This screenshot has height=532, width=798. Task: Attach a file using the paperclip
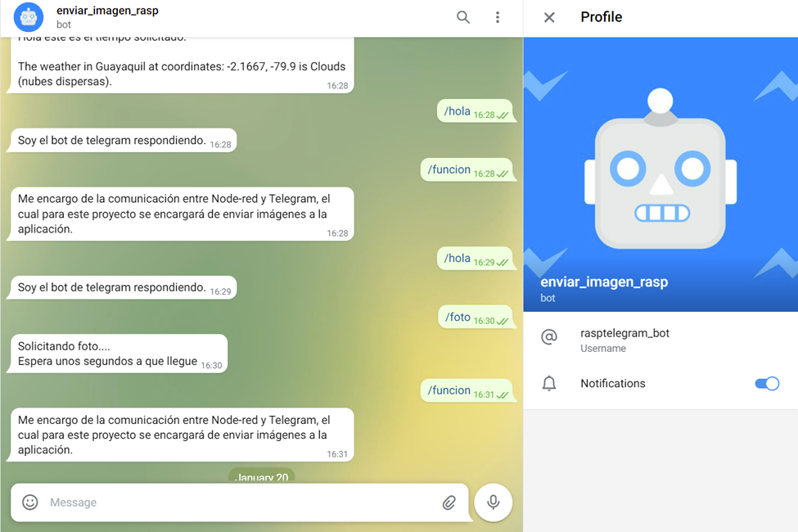[x=449, y=503]
